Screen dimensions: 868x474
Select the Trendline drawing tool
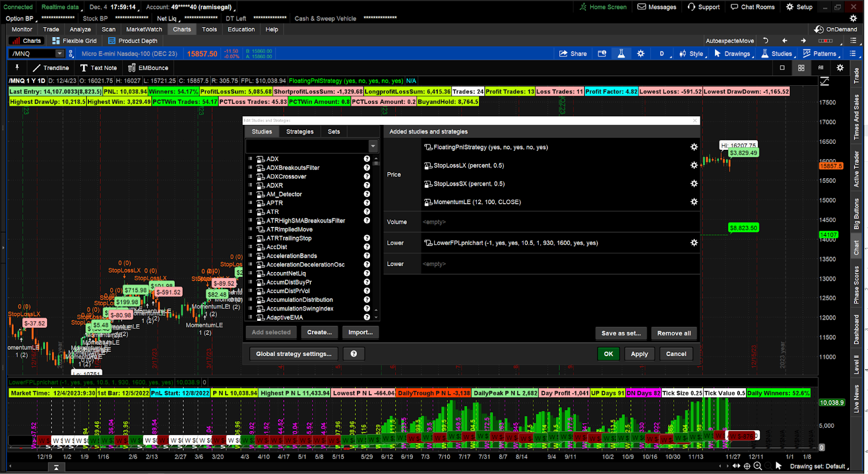tap(50, 68)
